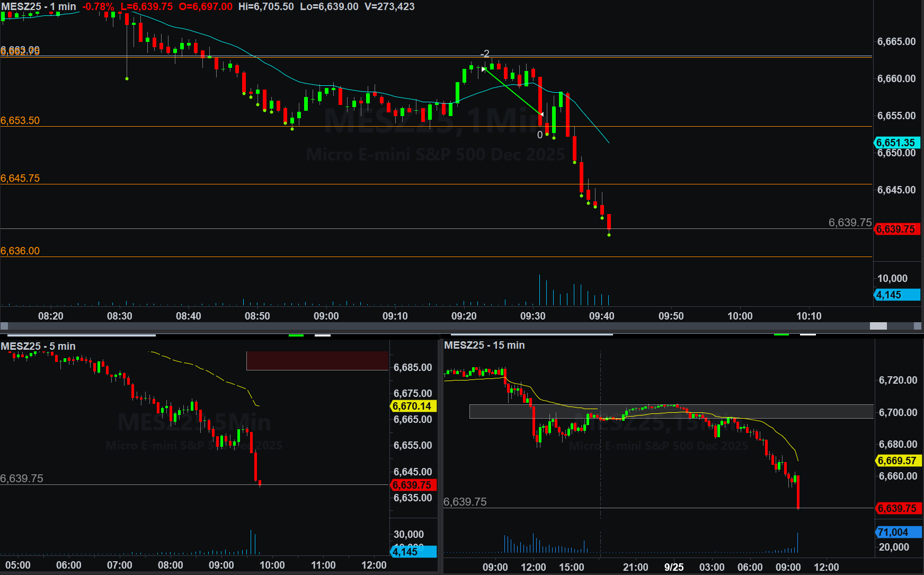Click the yellow 6,669.57 price tag on the 15 min chart
The image size is (924, 575).
(x=898, y=461)
